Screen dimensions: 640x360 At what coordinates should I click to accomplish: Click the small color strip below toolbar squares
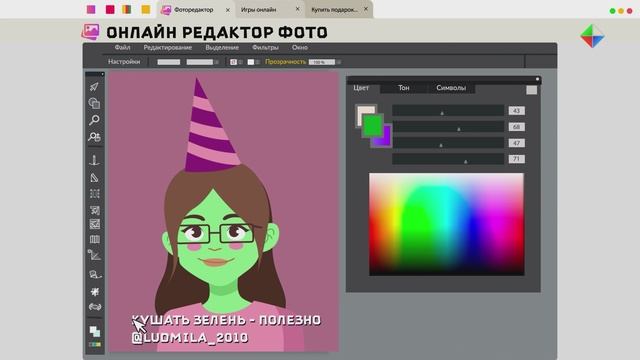coord(95,344)
